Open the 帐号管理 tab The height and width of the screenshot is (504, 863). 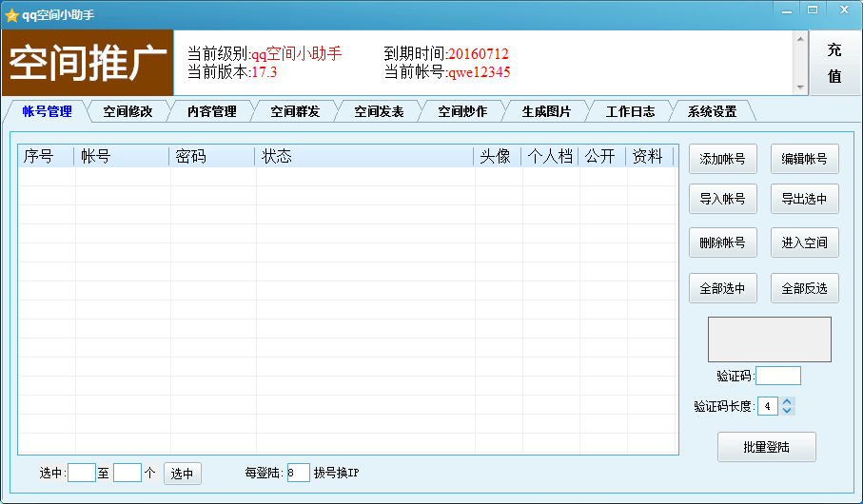pos(48,111)
